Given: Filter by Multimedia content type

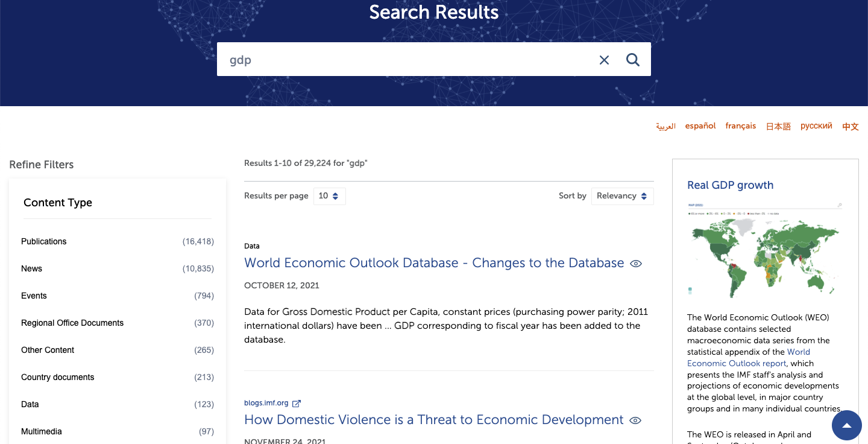Looking at the screenshot, I should (x=118, y=431).
